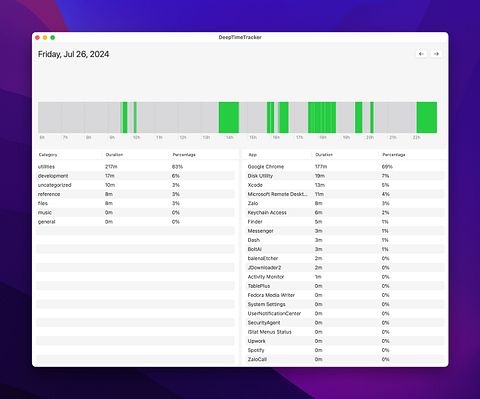Viewport: 480px width, 399px height.
Task: Select the utilities category row
Action: 136,167
